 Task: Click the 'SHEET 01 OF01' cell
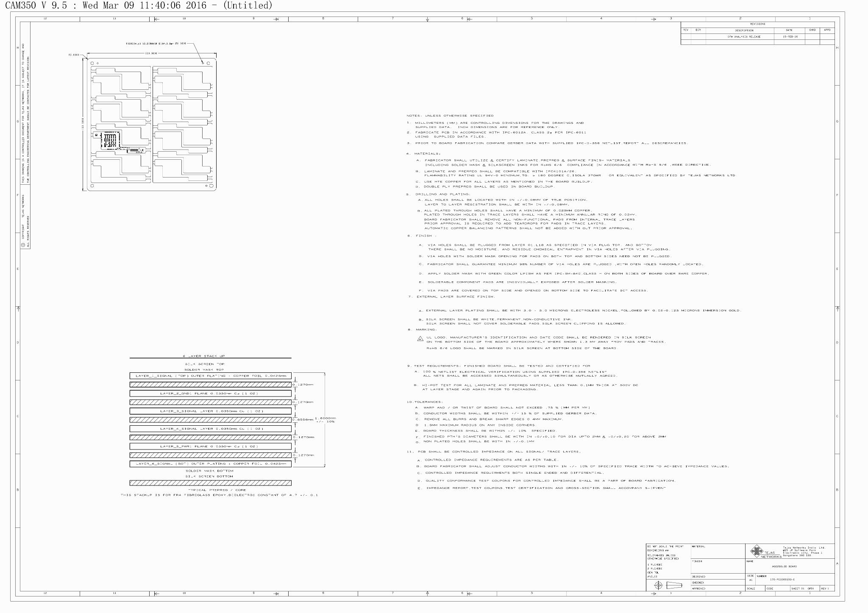805,588
